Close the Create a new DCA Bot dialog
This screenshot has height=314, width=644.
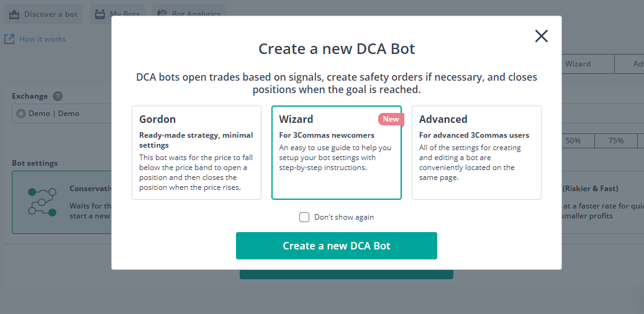click(542, 36)
